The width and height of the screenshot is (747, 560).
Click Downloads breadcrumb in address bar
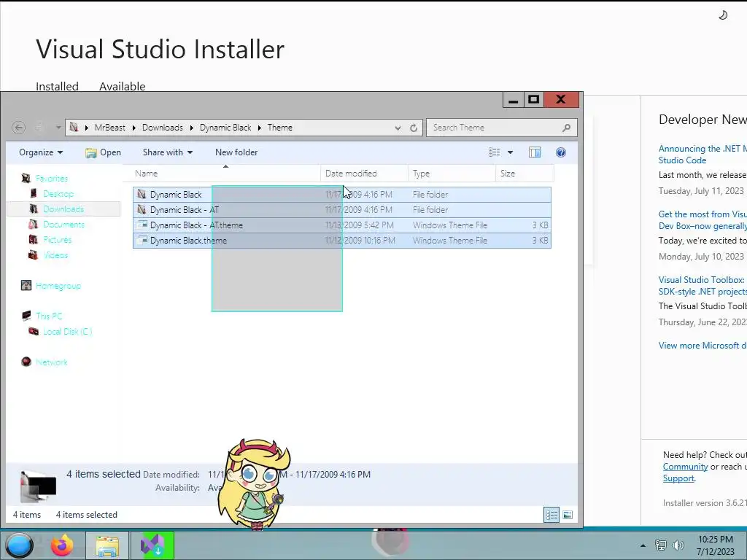tap(163, 128)
